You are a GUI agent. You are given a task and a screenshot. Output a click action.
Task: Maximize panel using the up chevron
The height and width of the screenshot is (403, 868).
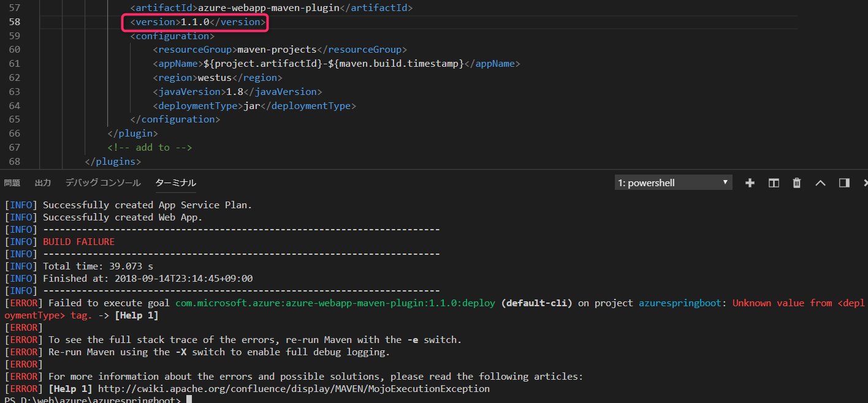[x=820, y=183]
